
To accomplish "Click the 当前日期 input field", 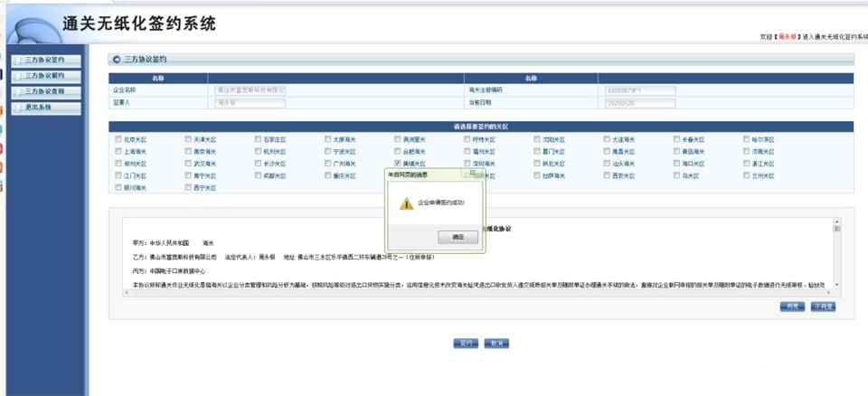I will pos(626,102).
